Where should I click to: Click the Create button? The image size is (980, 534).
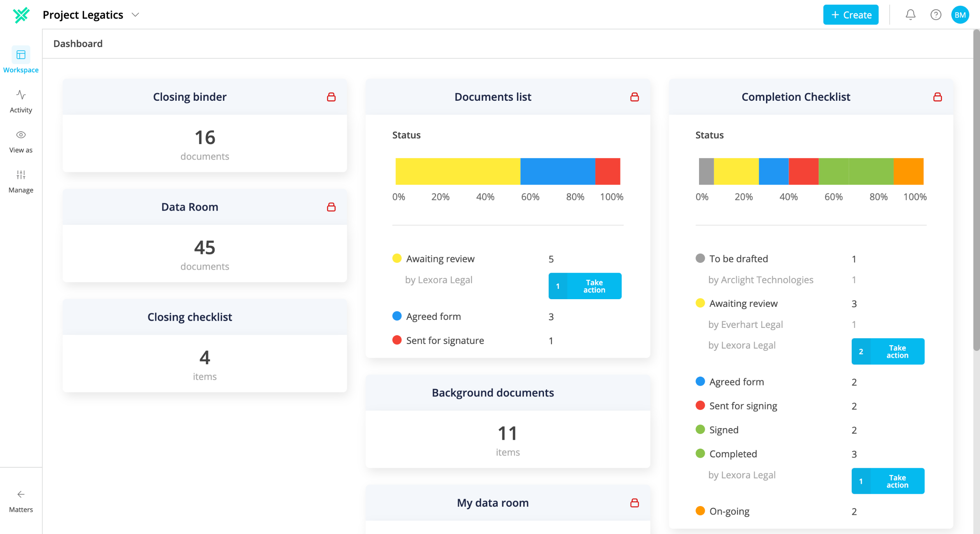tap(851, 15)
